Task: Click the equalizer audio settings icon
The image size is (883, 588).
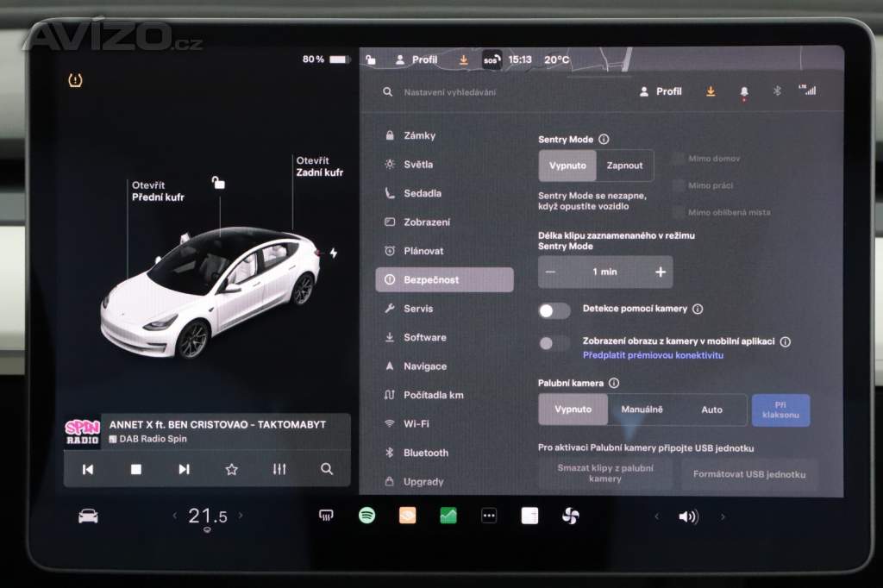Action: 279,469
